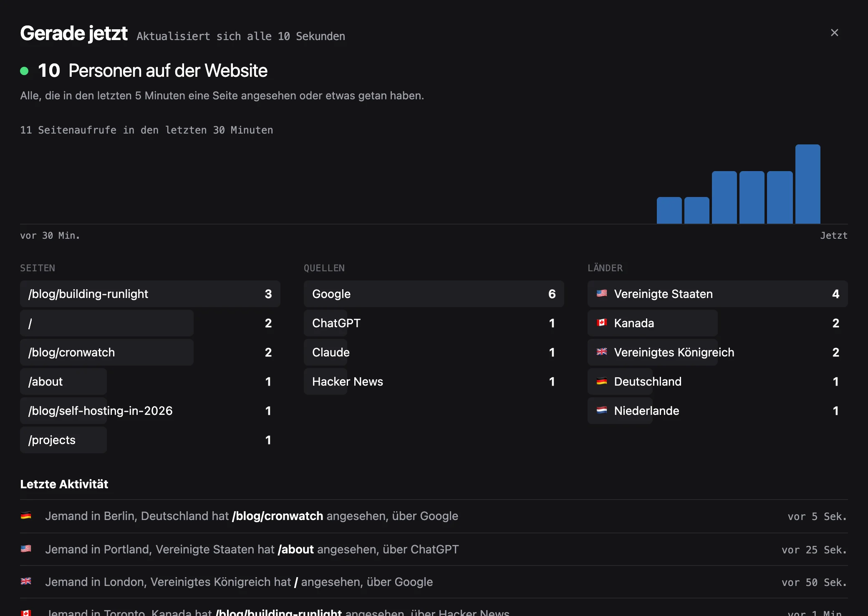Select the Vereinigtes Königreich country row
This screenshot has height=616, width=868.
718,352
